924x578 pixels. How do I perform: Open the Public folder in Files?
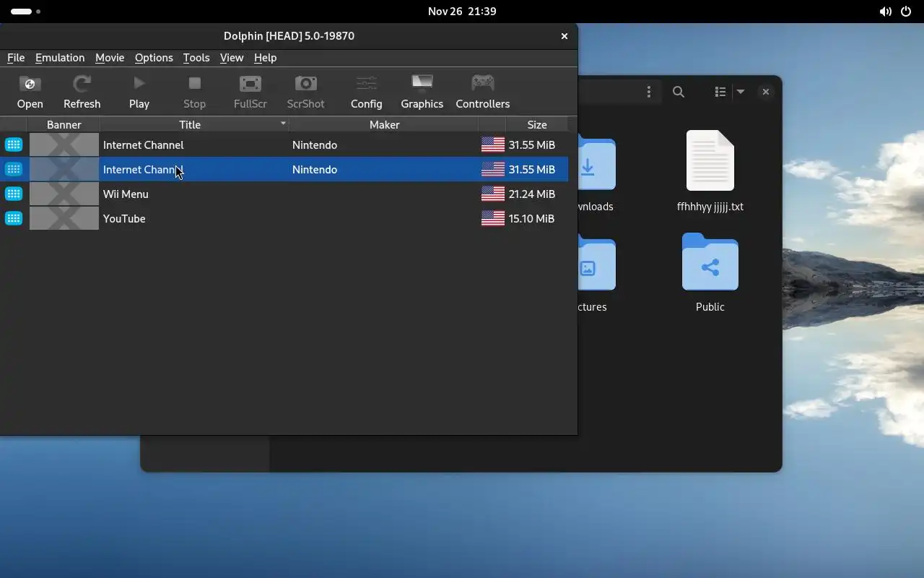(x=710, y=272)
